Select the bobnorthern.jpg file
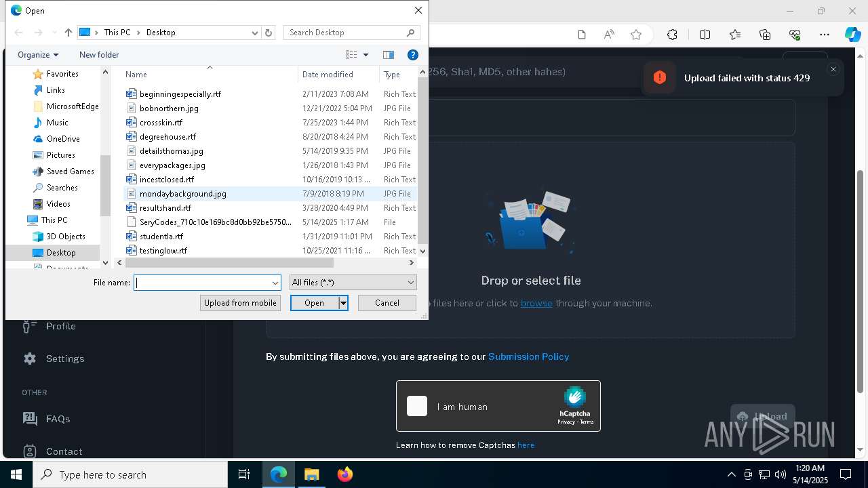This screenshot has height=488, width=868. coord(169,108)
